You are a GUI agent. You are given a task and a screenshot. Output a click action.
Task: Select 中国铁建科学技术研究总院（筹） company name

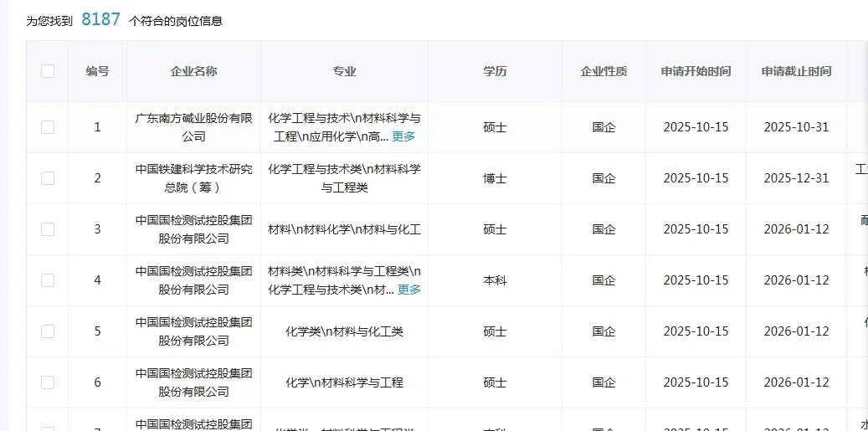(x=193, y=178)
